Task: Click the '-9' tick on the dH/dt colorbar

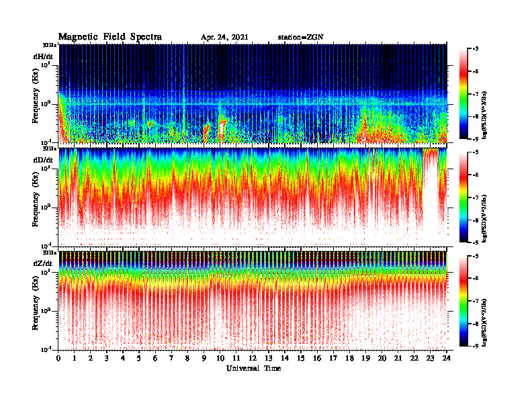Action: tap(476, 139)
